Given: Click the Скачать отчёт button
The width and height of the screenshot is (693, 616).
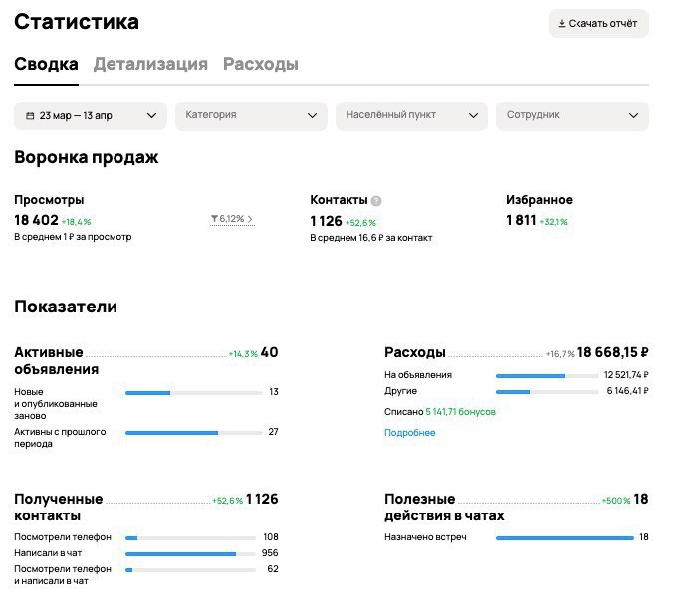Looking at the screenshot, I should coord(598,24).
